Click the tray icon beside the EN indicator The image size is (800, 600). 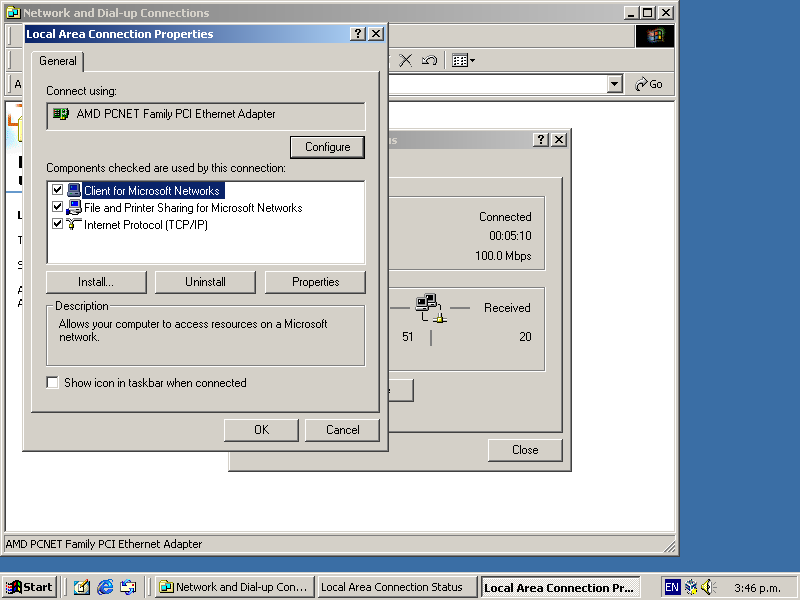[x=691, y=587]
